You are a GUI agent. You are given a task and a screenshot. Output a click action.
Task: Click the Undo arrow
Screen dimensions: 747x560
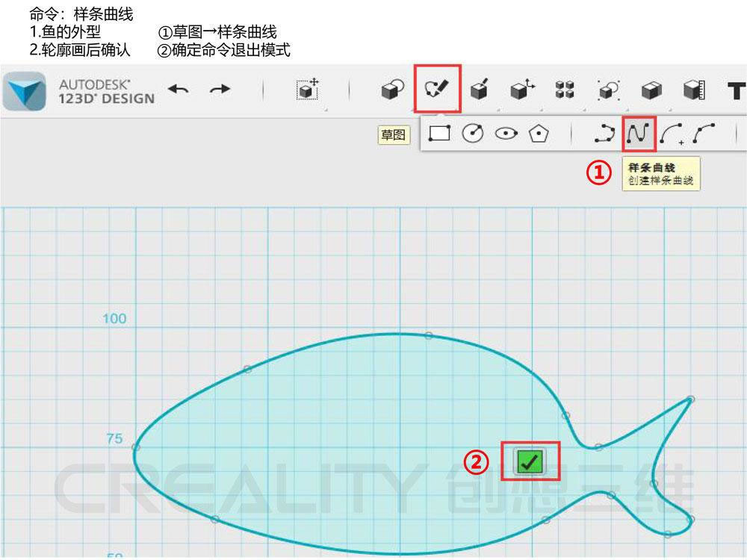click(178, 90)
